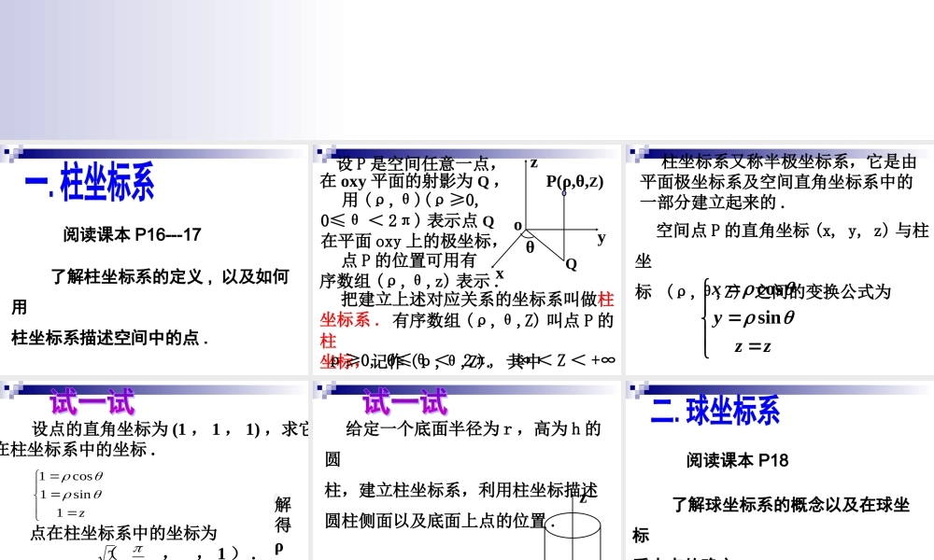Click the cylinder drawing in the 试一试 slide
This screenshot has width=934, height=560.
pyautogui.click(x=573, y=534)
